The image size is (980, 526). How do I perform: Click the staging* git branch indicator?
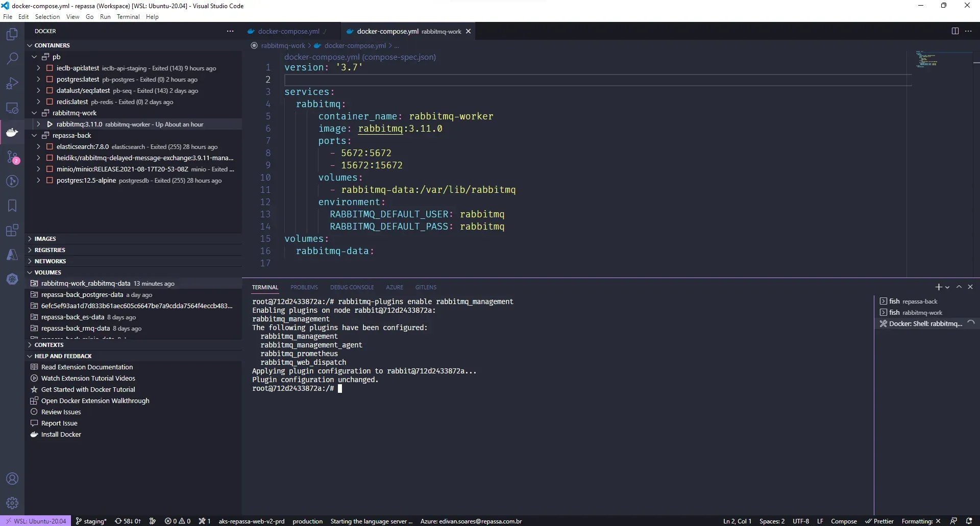pyautogui.click(x=91, y=521)
